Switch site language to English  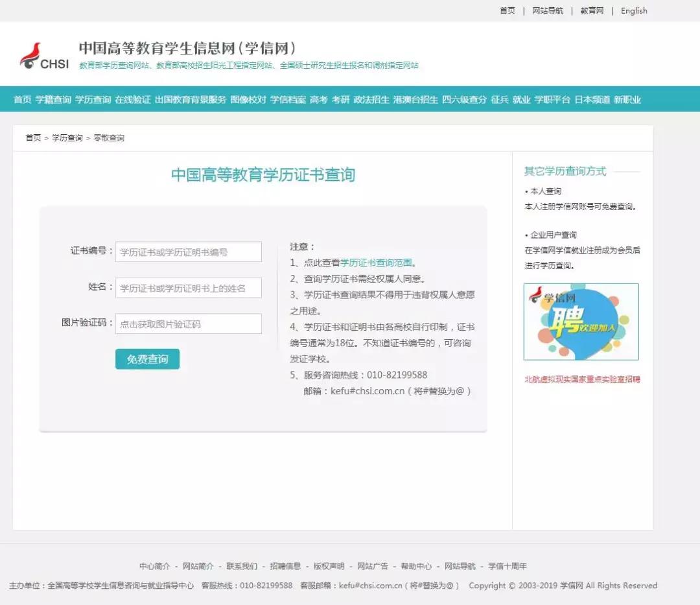click(x=633, y=10)
